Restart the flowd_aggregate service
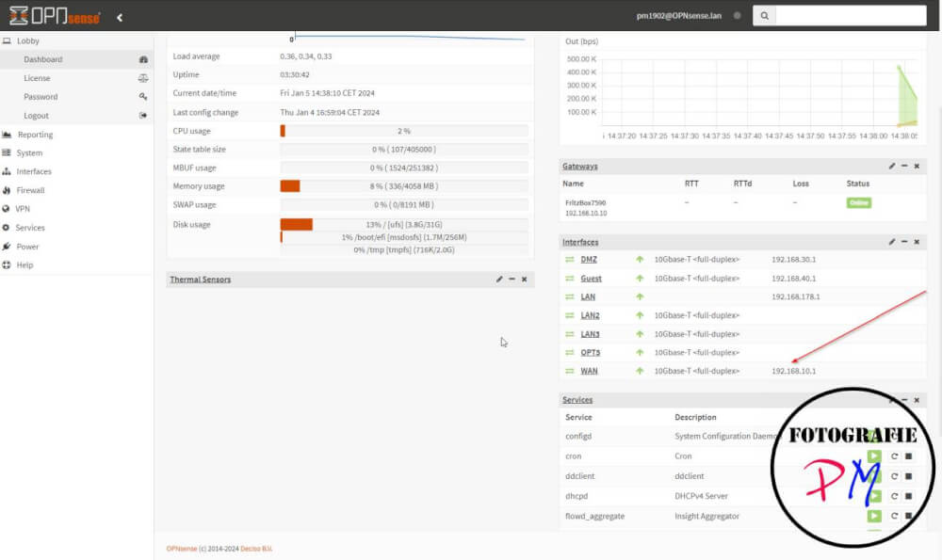The width and height of the screenshot is (942, 560). pyautogui.click(x=895, y=516)
